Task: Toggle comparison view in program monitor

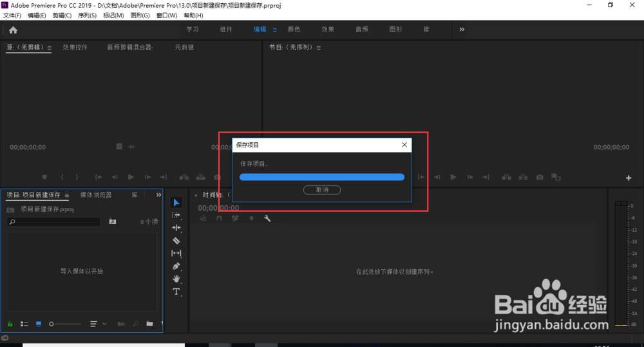Action: tap(556, 177)
